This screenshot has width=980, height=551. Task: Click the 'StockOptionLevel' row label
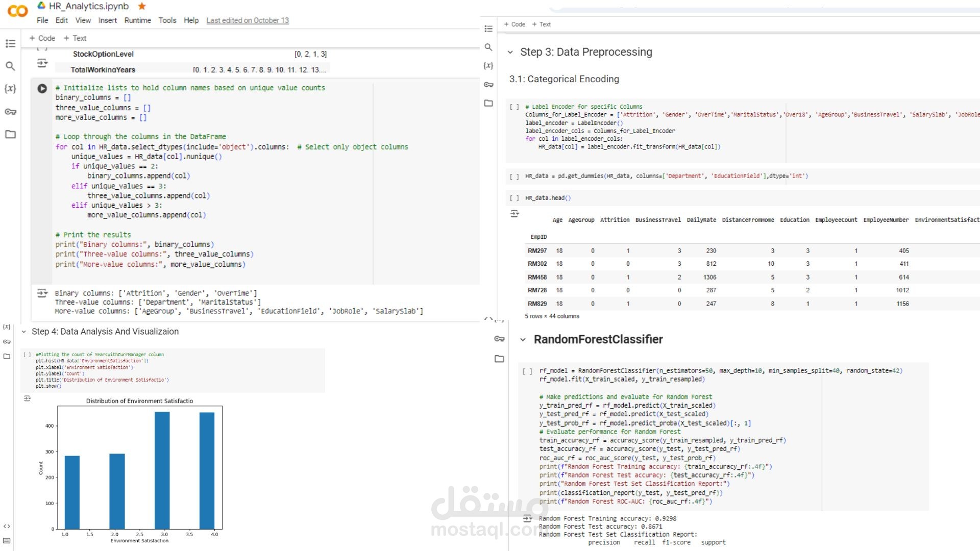point(103,54)
